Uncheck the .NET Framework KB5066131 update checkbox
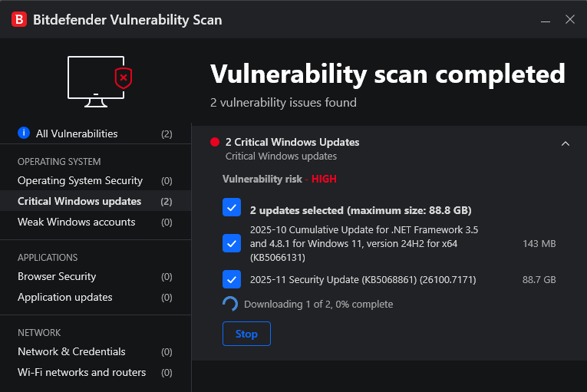 pos(232,243)
